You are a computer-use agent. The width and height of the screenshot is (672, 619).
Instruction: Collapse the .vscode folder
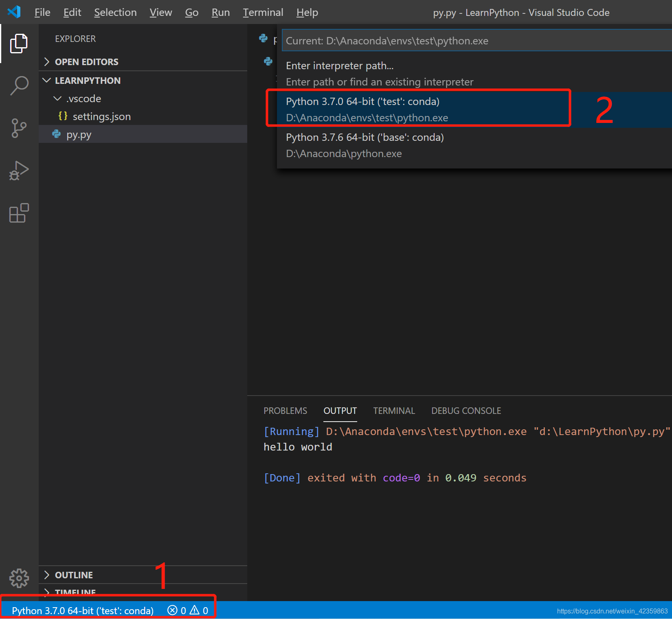click(x=143, y=98)
